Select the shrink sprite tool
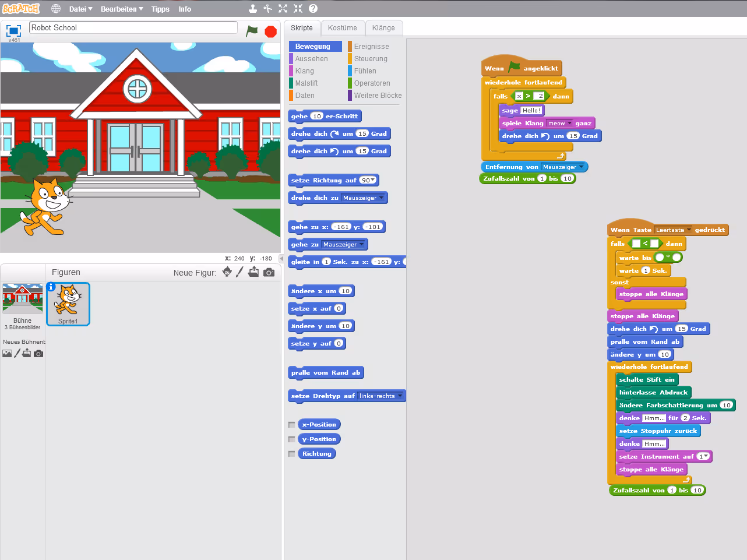The image size is (747, 560). click(x=298, y=9)
